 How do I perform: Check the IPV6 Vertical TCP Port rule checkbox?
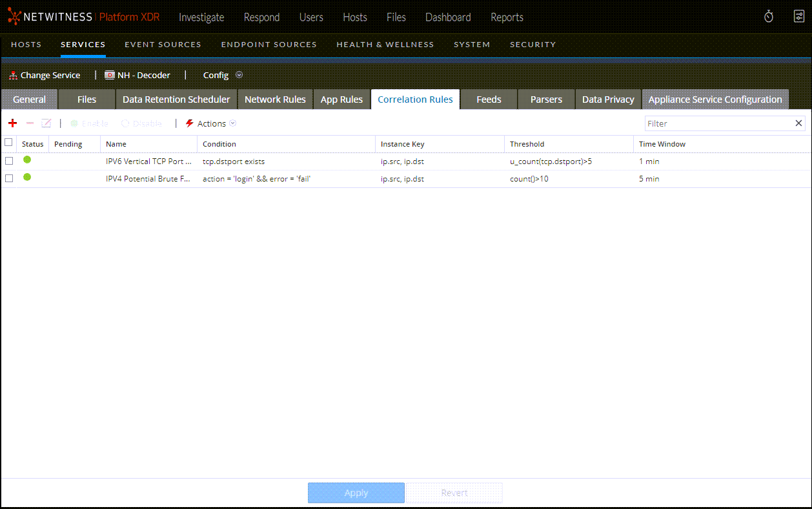tap(9, 161)
